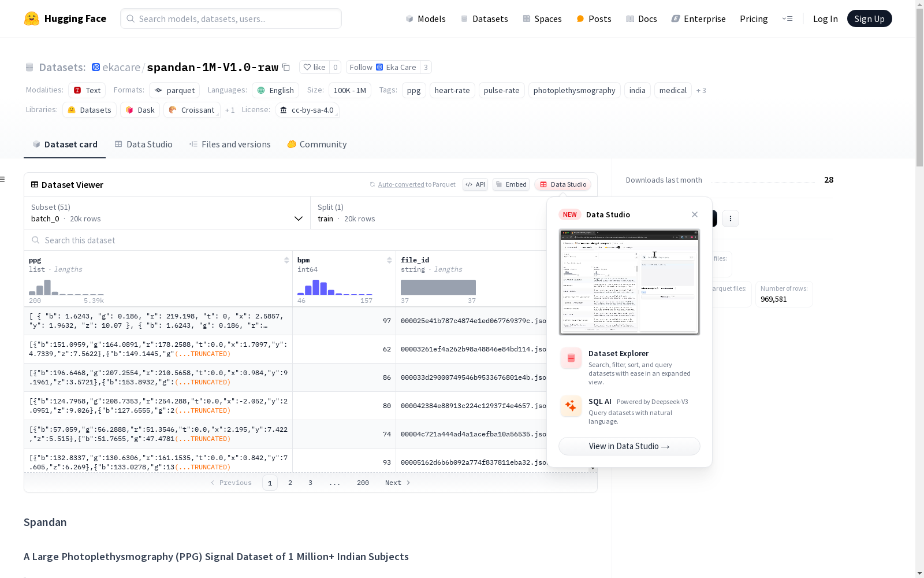The height and width of the screenshot is (578, 924).
Task: Click the heart-rate tag
Action: [452, 90]
